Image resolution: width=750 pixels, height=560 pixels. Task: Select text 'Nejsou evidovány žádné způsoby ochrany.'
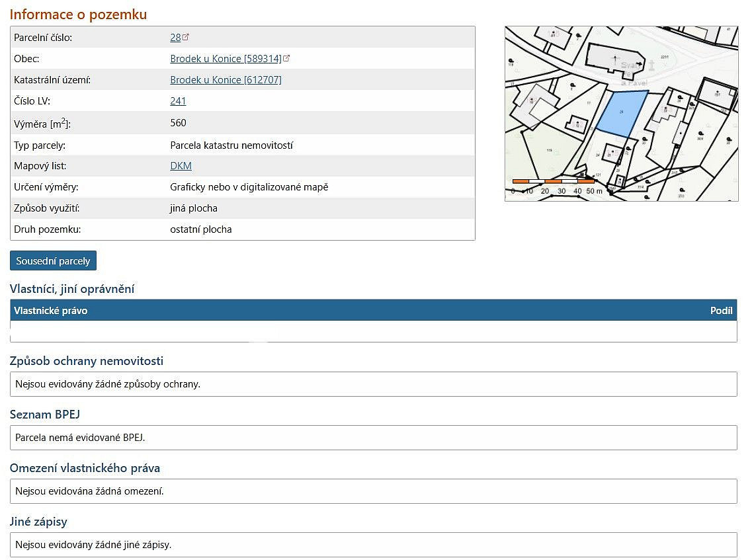[108, 384]
